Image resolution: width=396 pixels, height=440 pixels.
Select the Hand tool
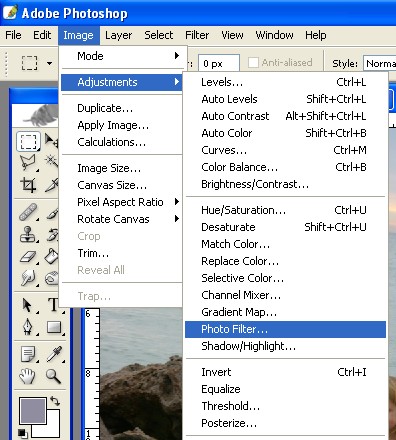tap(27, 376)
